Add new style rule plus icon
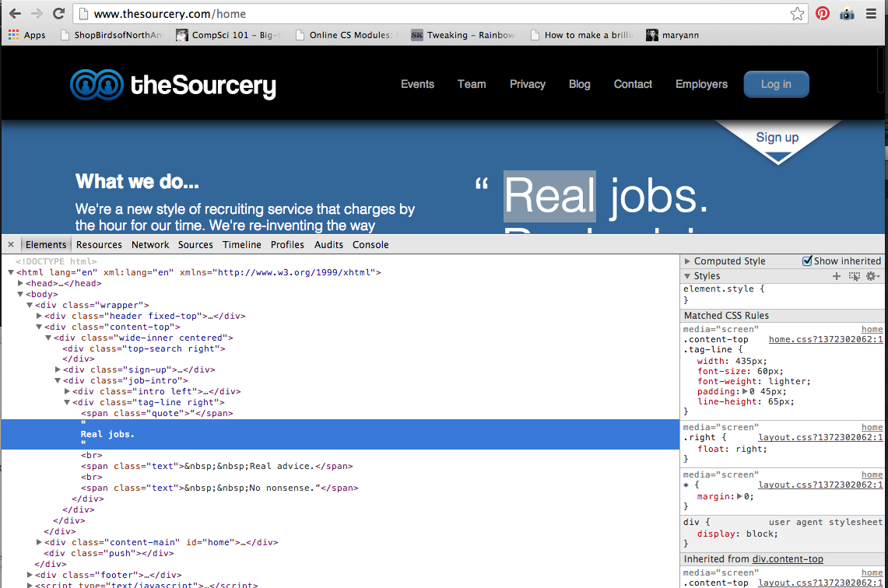Viewport: 888px width, 588px height. coord(837,276)
